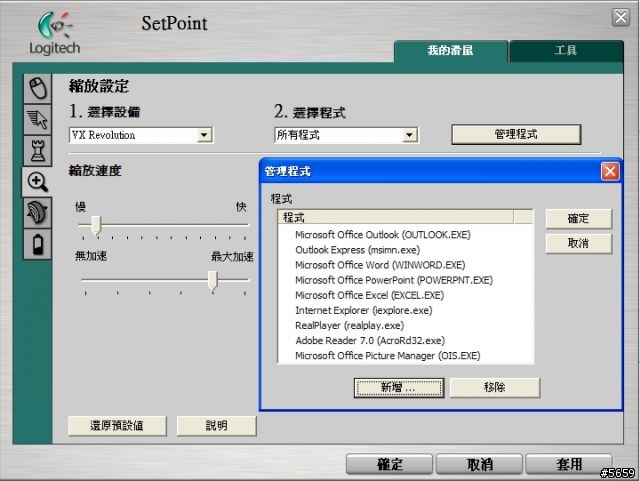Click the 套用 apply button
Viewport: 640px width, 481px height.
pyautogui.click(x=569, y=464)
